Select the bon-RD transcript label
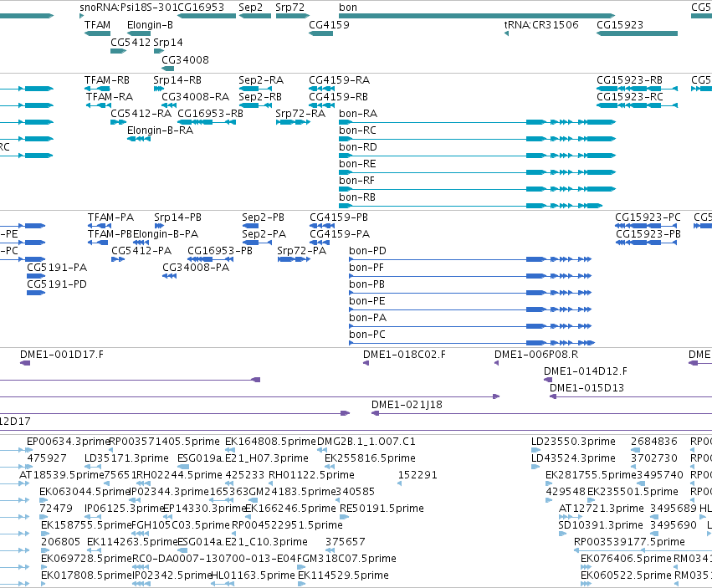The height and width of the screenshot is (588, 712). (x=358, y=147)
